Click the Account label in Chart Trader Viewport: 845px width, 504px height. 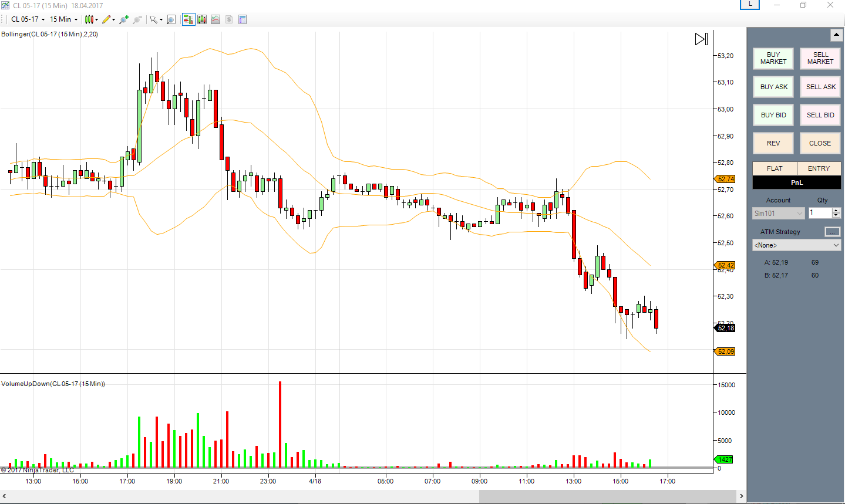click(x=779, y=200)
